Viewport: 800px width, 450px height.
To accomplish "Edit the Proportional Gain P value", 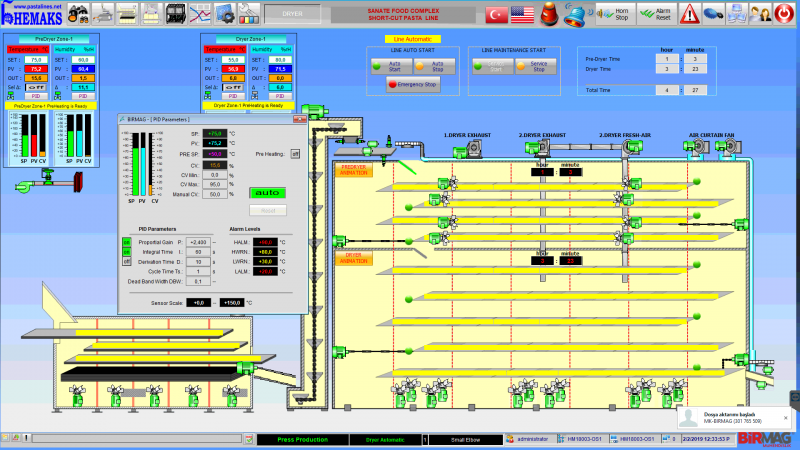I will [x=198, y=242].
